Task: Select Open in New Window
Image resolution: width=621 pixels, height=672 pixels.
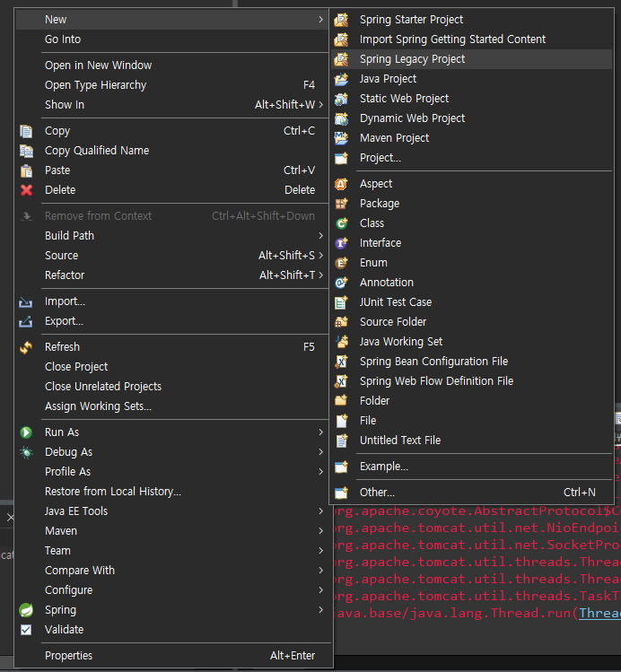Action: coord(172,65)
